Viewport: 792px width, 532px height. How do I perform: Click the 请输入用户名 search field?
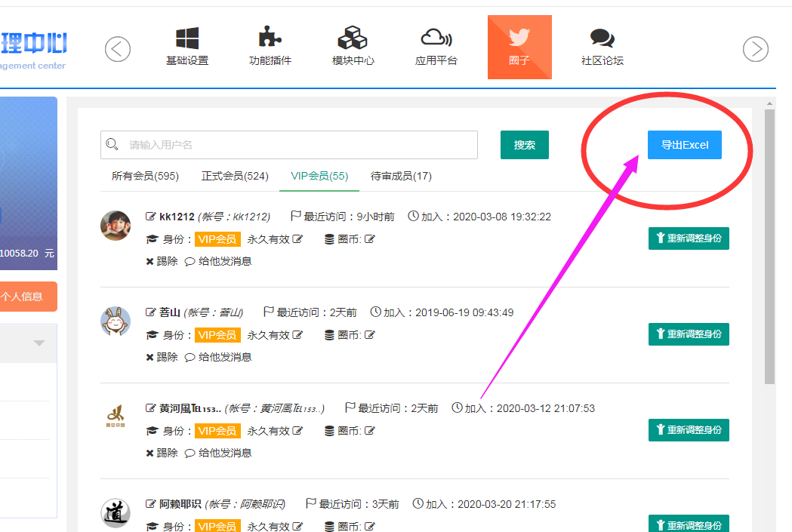pos(294,145)
